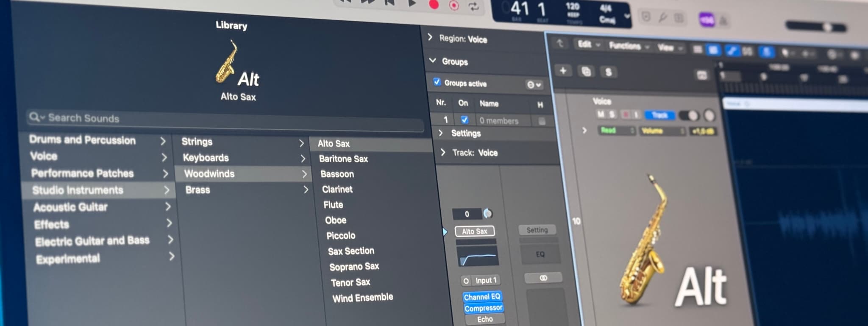Click the purple Count-in button
The image size is (868, 326).
[x=707, y=20]
